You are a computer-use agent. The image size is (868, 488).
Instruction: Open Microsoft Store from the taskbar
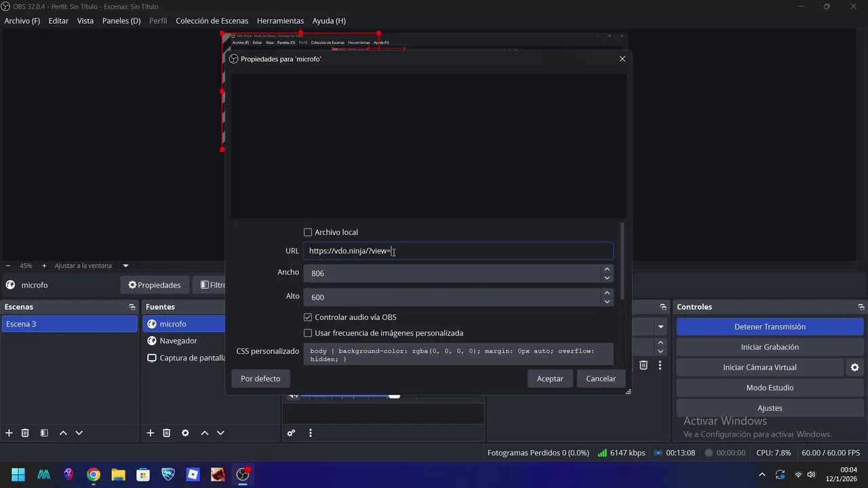pyautogui.click(x=143, y=474)
